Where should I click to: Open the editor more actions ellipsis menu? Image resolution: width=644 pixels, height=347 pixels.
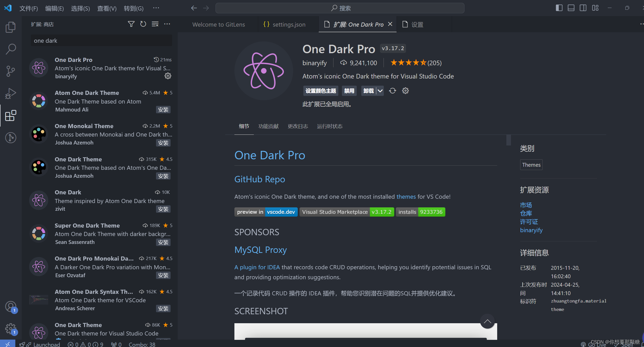642,24
